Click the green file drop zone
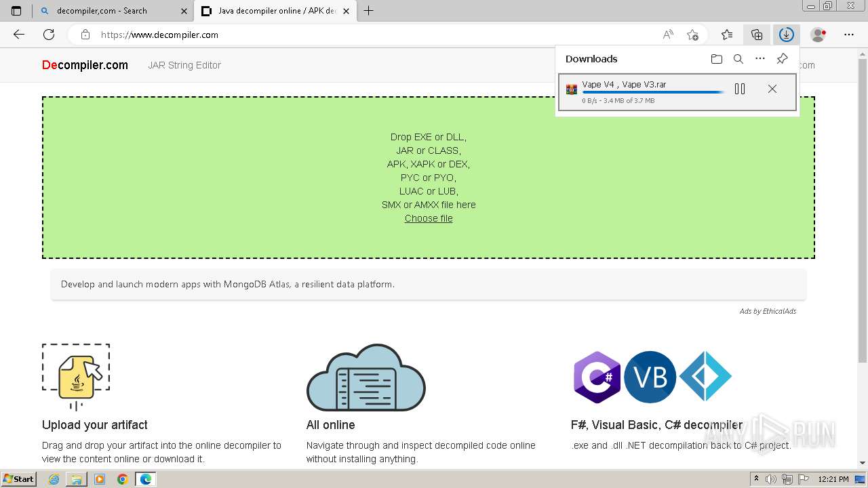 click(429, 178)
